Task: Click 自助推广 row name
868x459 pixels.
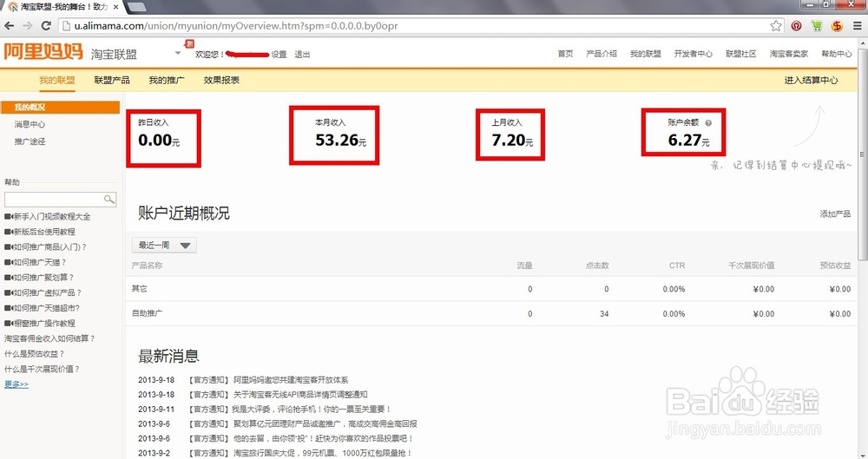Action: click(148, 313)
